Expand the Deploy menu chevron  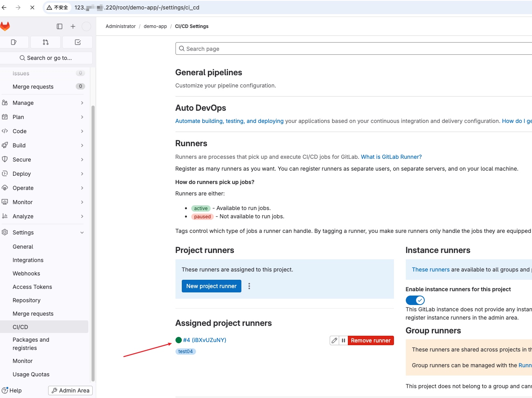(82, 174)
